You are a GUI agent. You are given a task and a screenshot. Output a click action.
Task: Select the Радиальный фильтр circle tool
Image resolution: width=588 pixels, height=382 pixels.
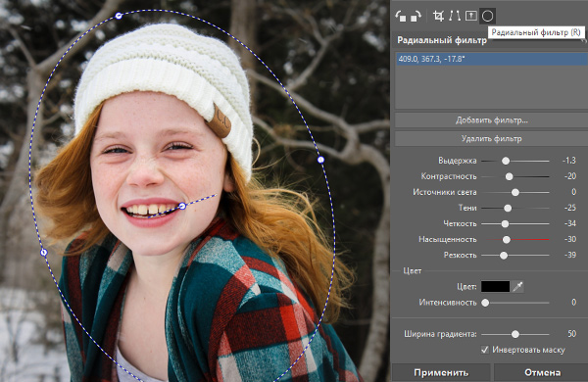point(487,16)
